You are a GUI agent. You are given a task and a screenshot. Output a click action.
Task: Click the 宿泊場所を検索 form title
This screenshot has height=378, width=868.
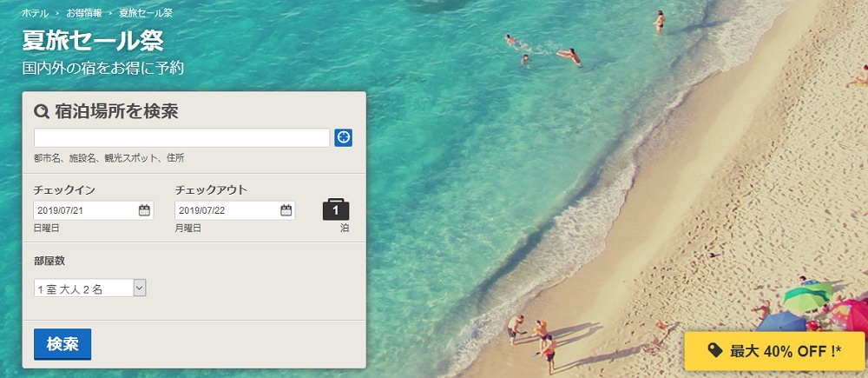point(116,112)
